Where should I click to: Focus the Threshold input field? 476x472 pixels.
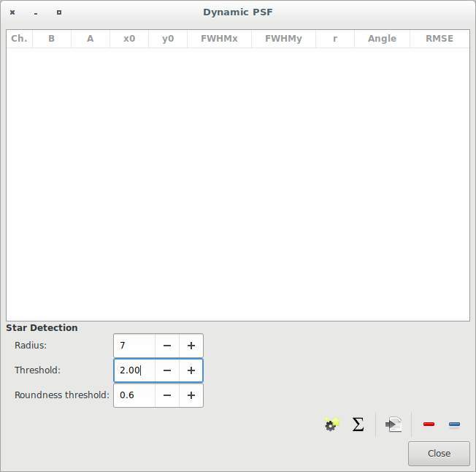134,370
